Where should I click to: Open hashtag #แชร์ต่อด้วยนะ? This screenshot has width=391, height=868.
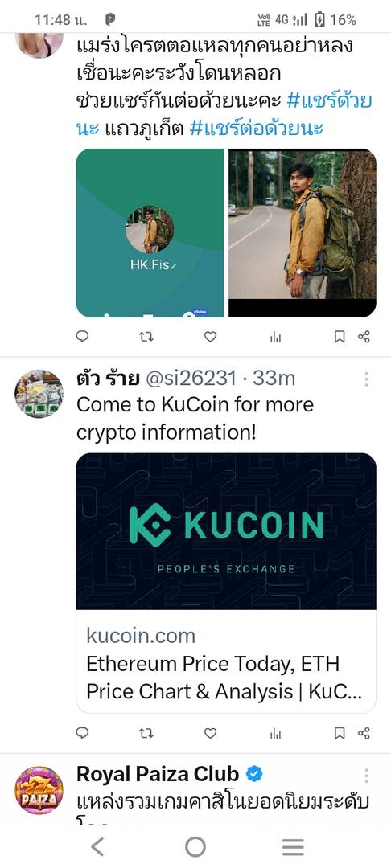[x=257, y=129]
